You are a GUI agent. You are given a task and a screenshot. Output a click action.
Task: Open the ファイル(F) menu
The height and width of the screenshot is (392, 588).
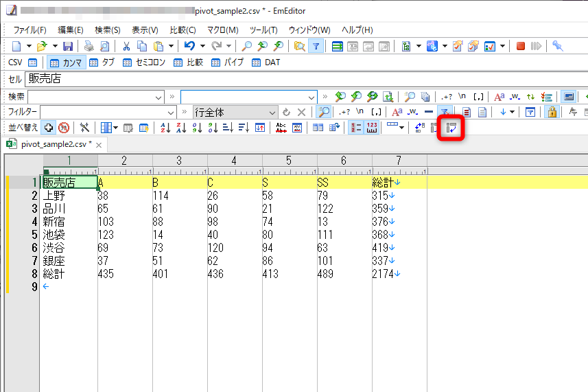click(x=30, y=30)
